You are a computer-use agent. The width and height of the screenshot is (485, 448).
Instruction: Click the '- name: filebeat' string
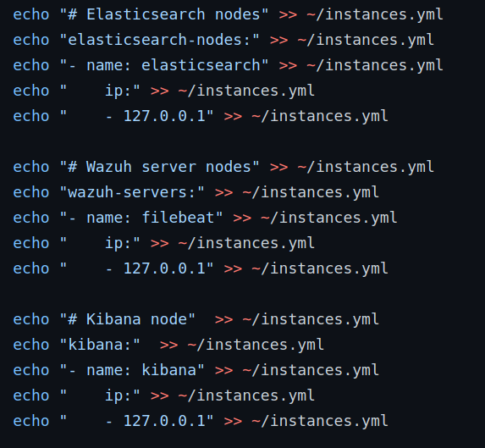point(141,218)
